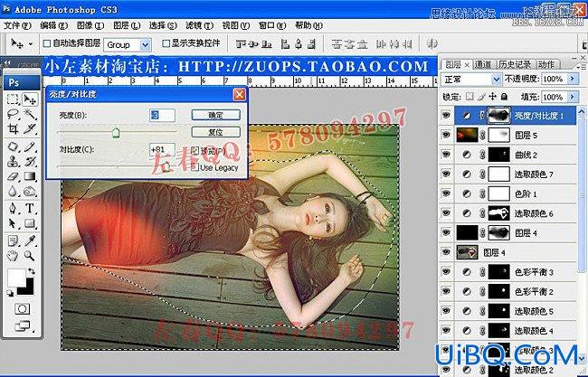Screen dimensions: 588x377
Task: Click the foreground color swatch
Action: (16, 278)
